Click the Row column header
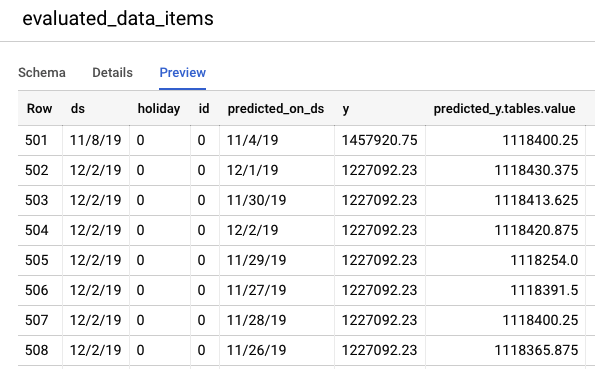 tap(39, 109)
